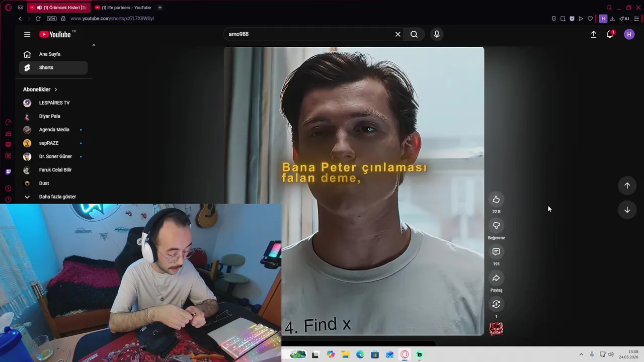Submit the YouTube search

[x=414, y=34]
